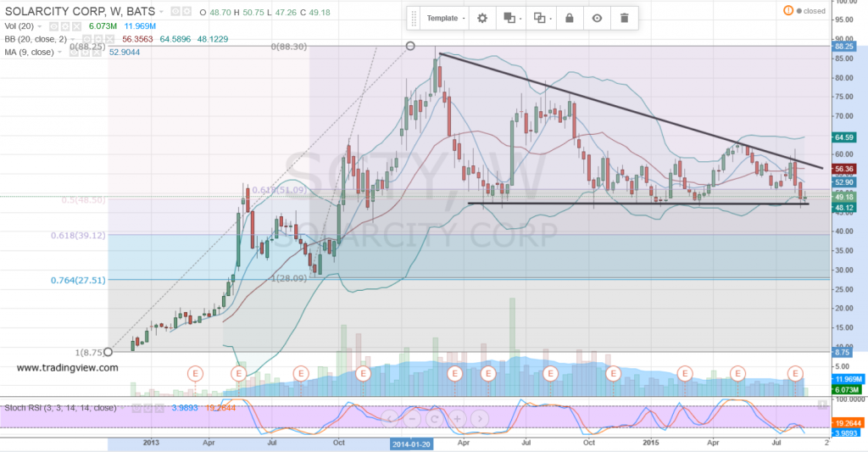Click BB (20, close, 2) indicator label
868x452 pixels.
point(36,39)
